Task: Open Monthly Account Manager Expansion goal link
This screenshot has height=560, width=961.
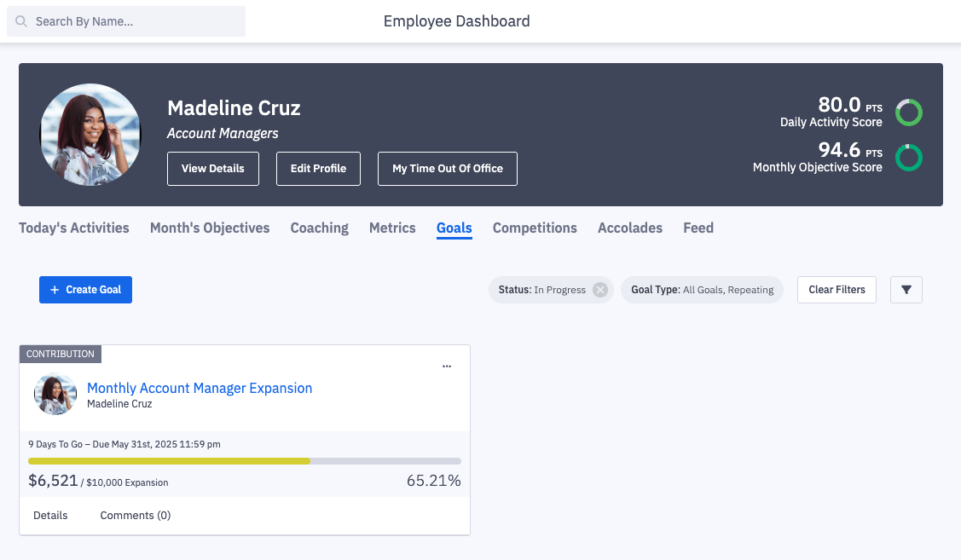Action: tap(200, 388)
